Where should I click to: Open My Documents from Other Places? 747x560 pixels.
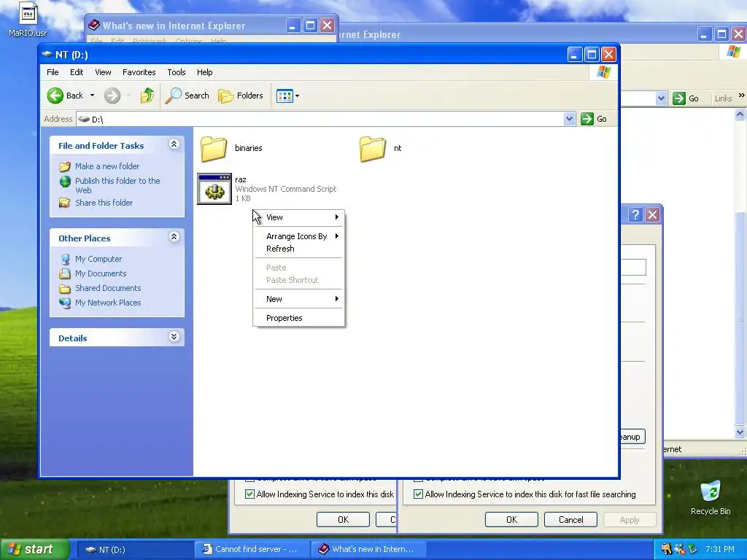coord(101,273)
